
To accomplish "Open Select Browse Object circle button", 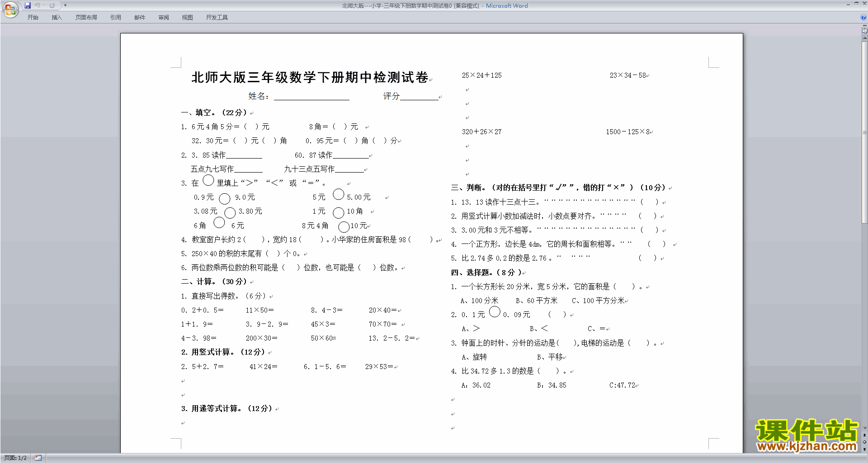I will point(865,442).
